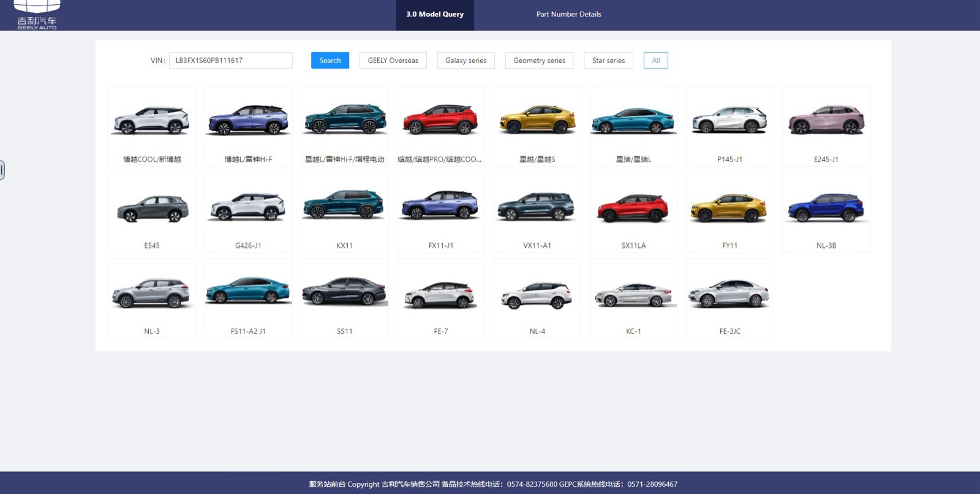Open the FY11 yellow coupe thumbnail

click(x=730, y=212)
